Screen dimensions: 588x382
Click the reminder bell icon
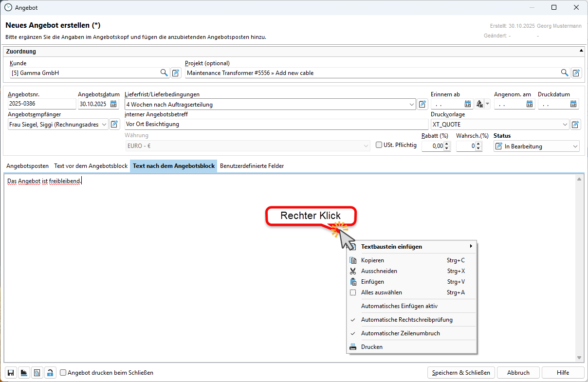coord(479,104)
